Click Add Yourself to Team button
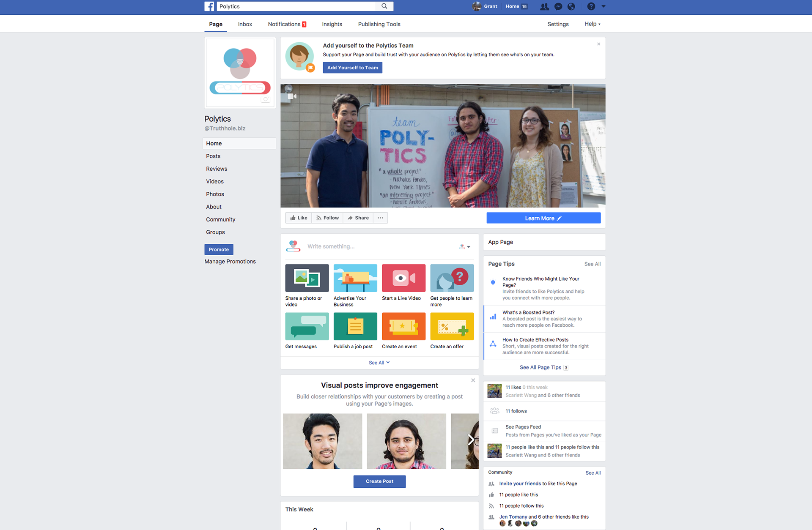 (x=352, y=68)
